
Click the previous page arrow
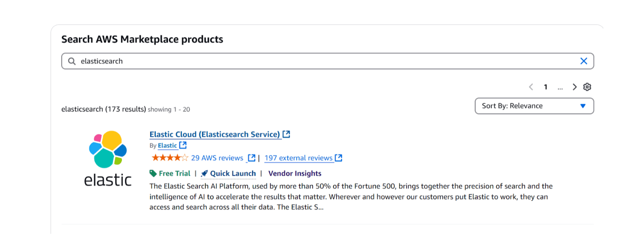[531, 87]
